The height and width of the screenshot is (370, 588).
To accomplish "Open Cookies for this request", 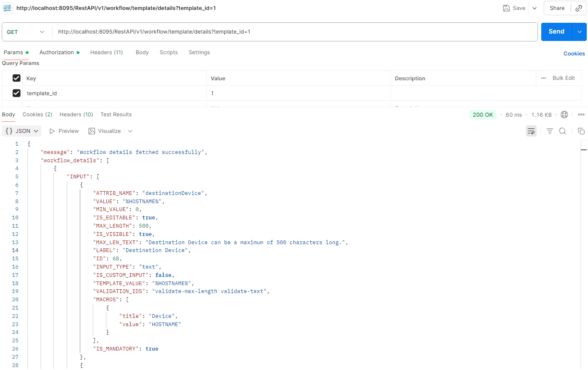I will (574, 53).
